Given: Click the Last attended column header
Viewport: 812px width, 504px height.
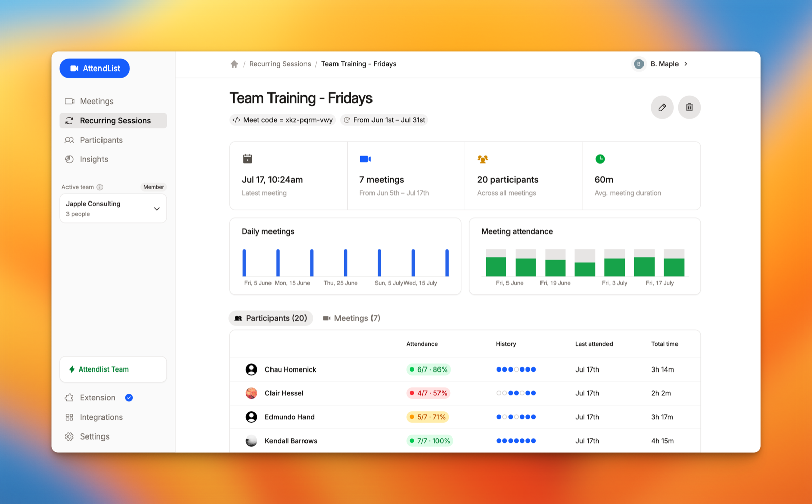Looking at the screenshot, I should point(594,344).
